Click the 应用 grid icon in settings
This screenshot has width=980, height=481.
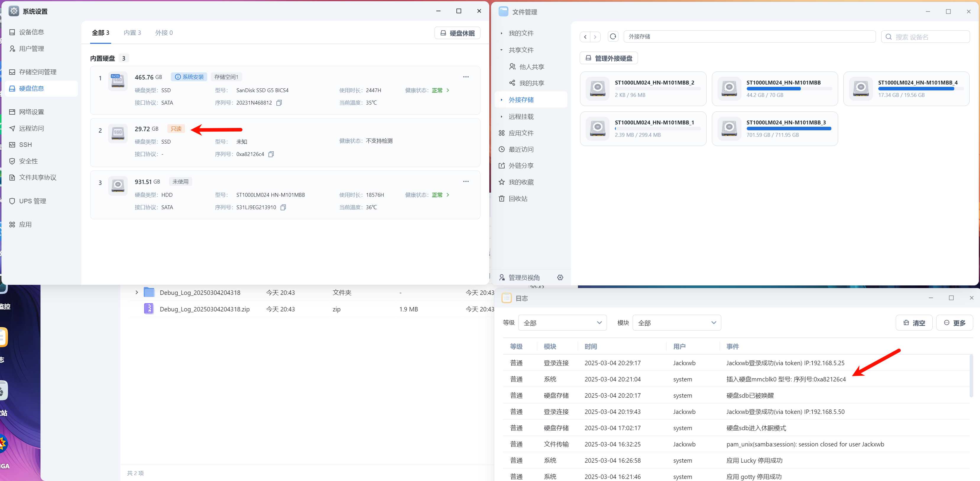[x=12, y=224]
